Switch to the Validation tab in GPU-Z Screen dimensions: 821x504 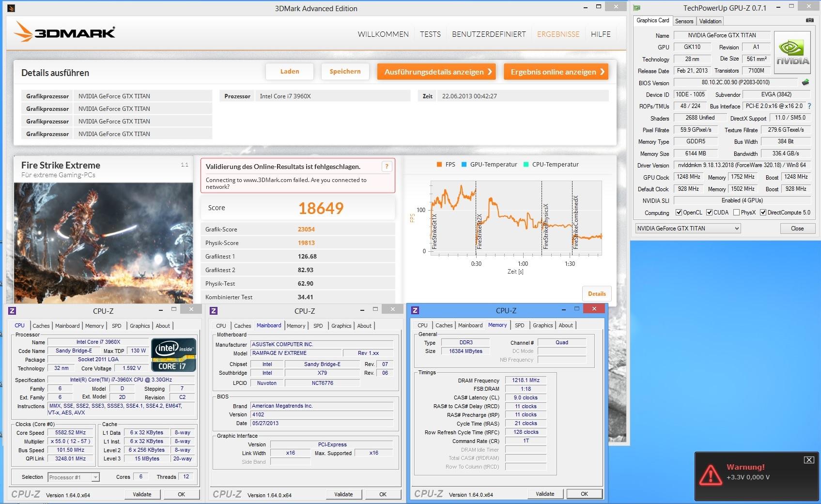pyautogui.click(x=710, y=21)
